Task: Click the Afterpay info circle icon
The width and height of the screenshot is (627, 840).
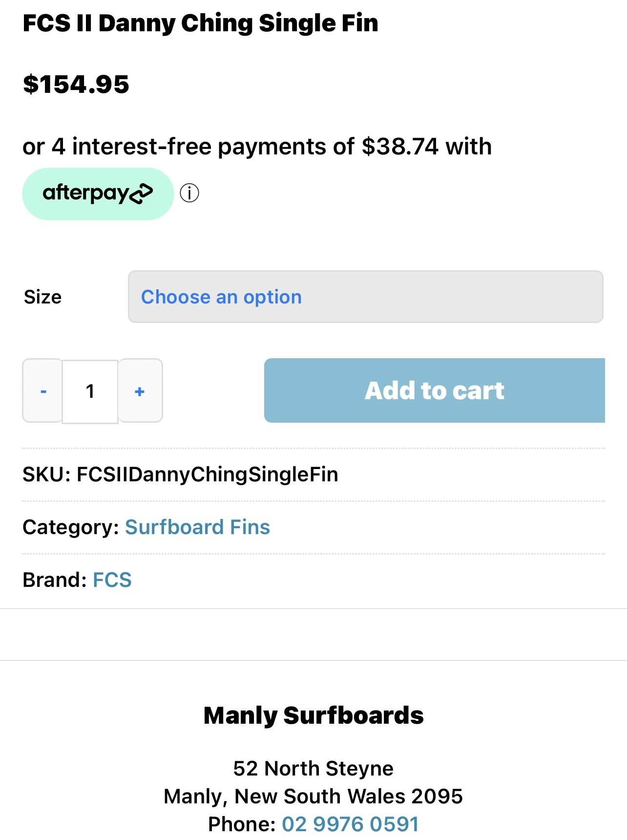Action: tap(189, 193)
